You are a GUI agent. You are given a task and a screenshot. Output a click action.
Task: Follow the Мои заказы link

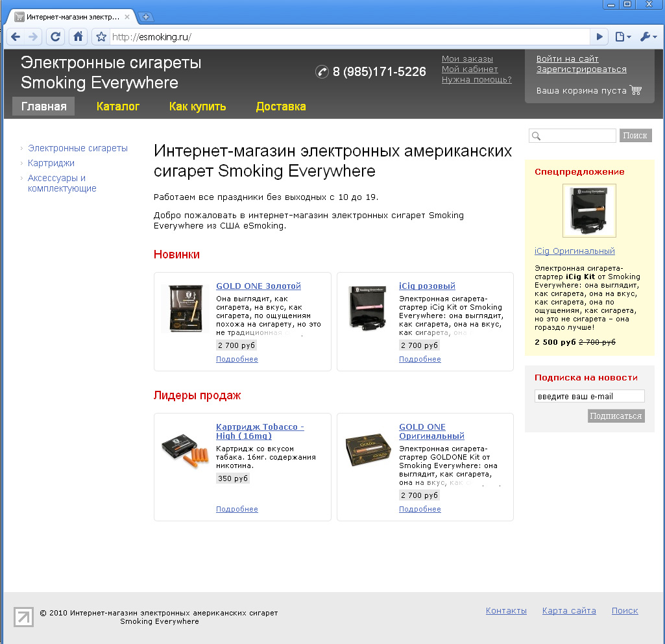click(x=467, y=59)
